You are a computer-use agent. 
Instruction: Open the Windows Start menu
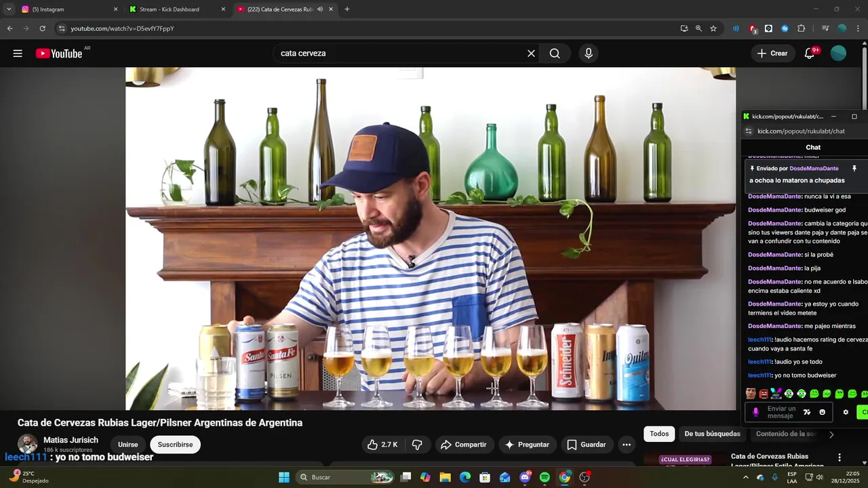(284, 477)
